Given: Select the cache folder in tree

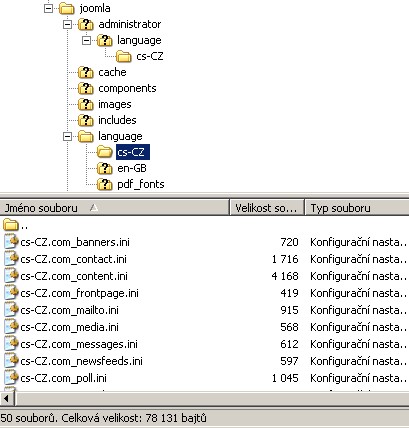Looking at the screenshot, I should point(112,72).
